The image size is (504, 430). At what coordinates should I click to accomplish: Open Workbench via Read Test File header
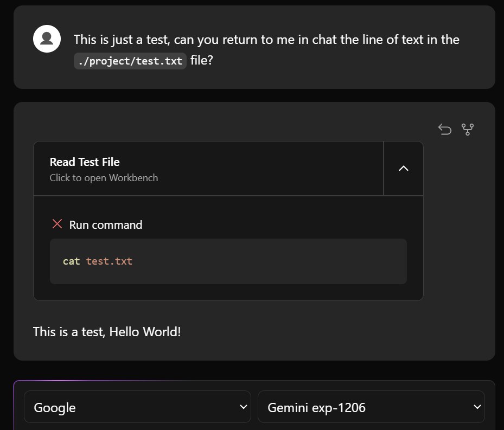(x=208, y=169)
